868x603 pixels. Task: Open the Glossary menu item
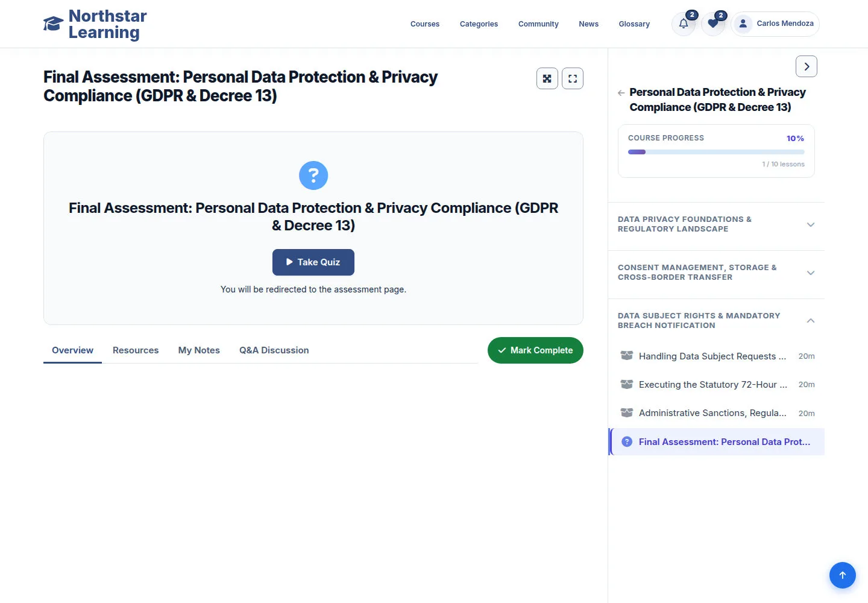[634, 24]
